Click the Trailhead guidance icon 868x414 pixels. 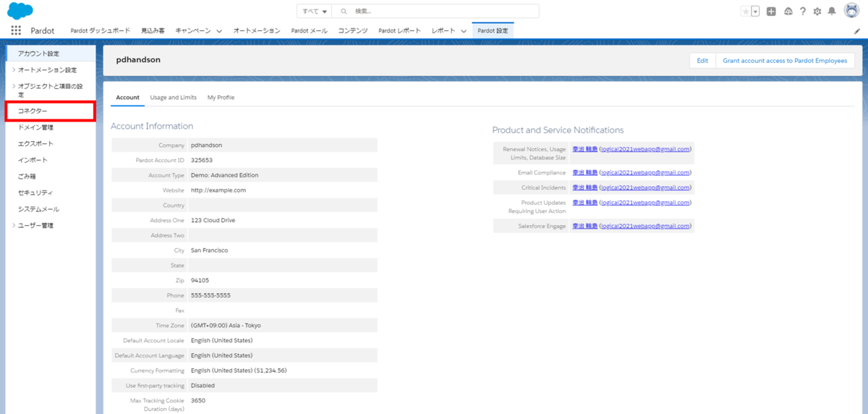pos(788,12)
